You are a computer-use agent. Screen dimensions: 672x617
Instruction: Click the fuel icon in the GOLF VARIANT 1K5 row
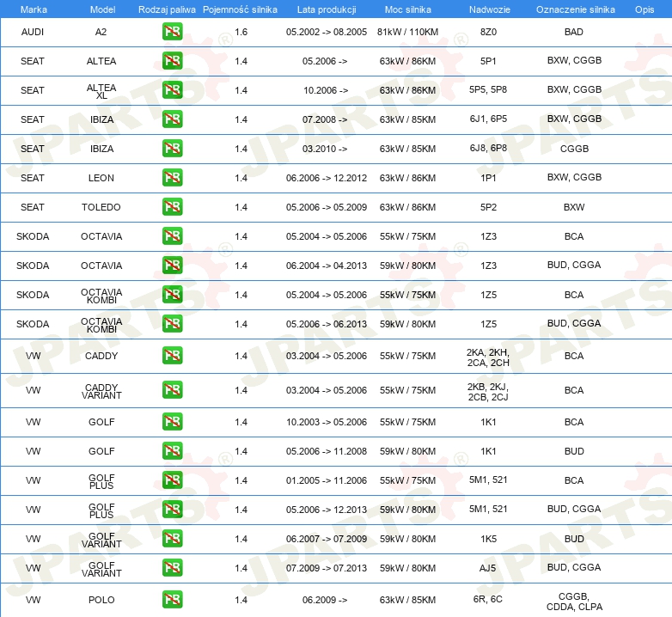click(x=172, y=539)
